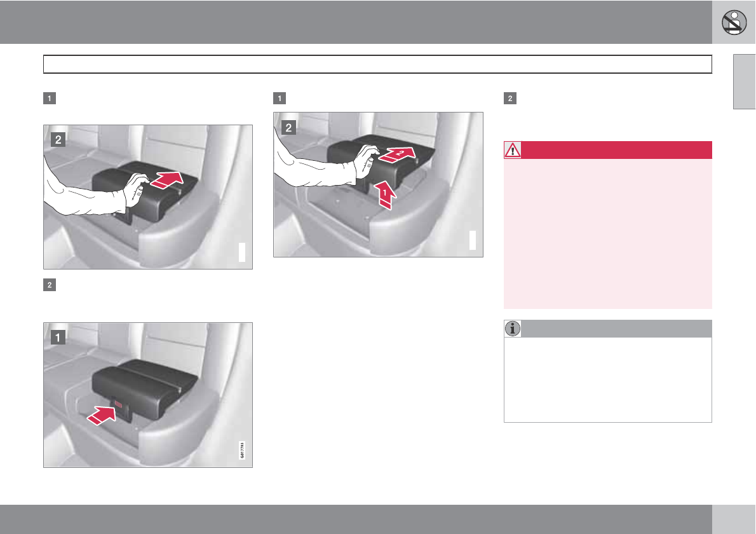Image resolution: width=756 pixels, height=534 pixels.
Task: Select the step 1 badge above left illustration
Action: click(x=49, y=99)
